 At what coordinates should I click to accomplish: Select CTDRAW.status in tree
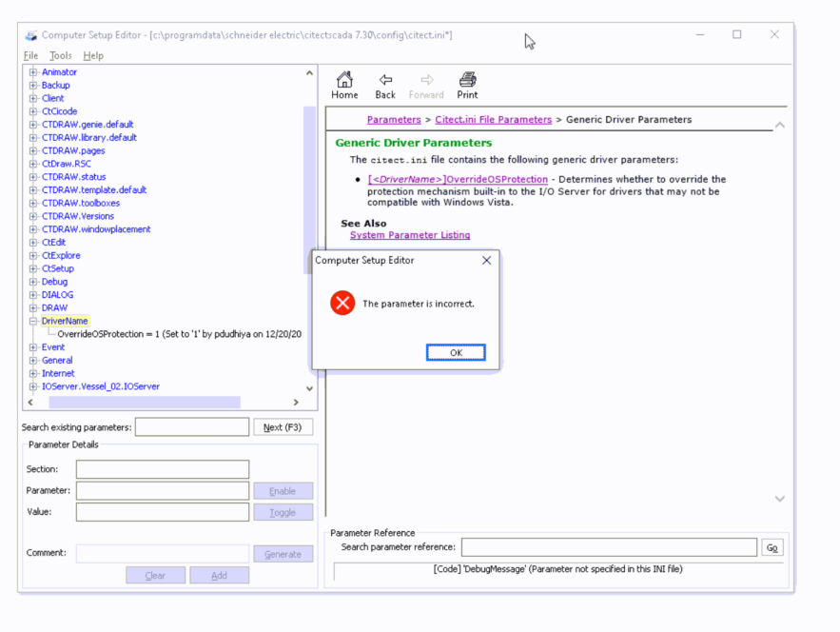pyautogui.click(x=74, y=177)
